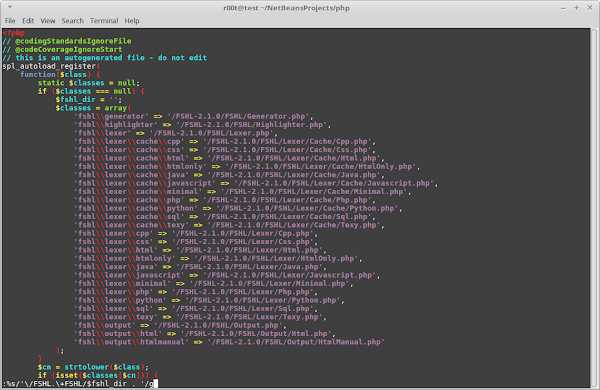Open the File menu

(x=10, y=21)
